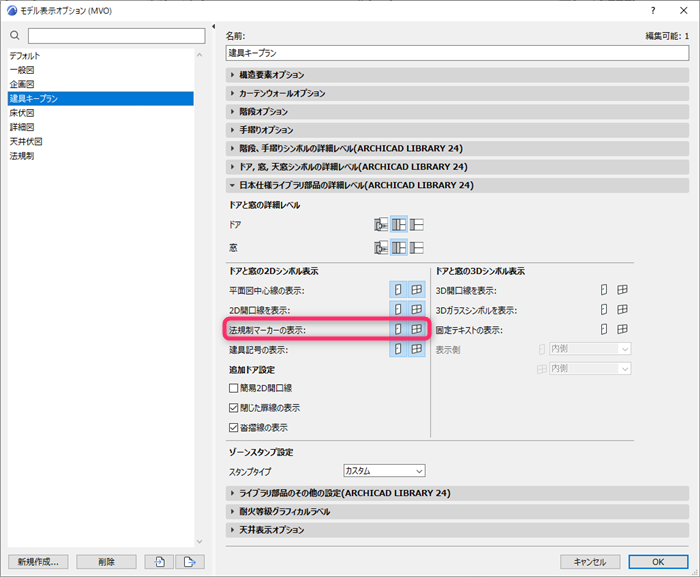Expand 手摺りオプション section
This screenshot has width=700, height=577.
457,130
